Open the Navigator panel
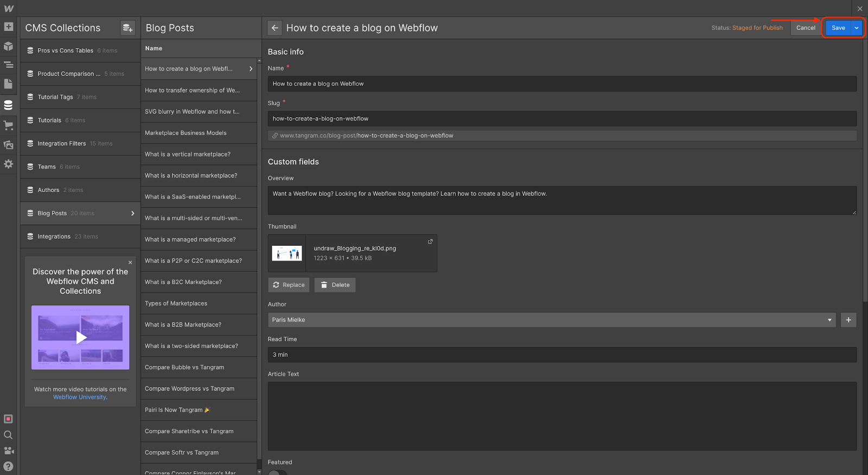Image resolution: width=868 pixels, height=475 pixels. point(8,65)
